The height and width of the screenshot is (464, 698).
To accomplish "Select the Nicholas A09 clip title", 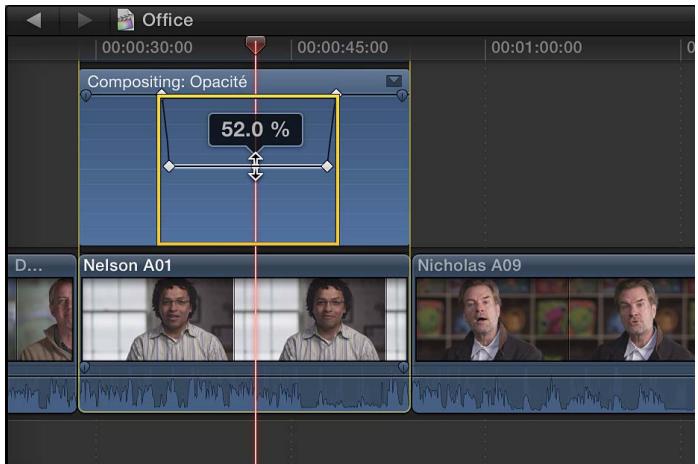I will pyautogui.click(x=469, y=265).
